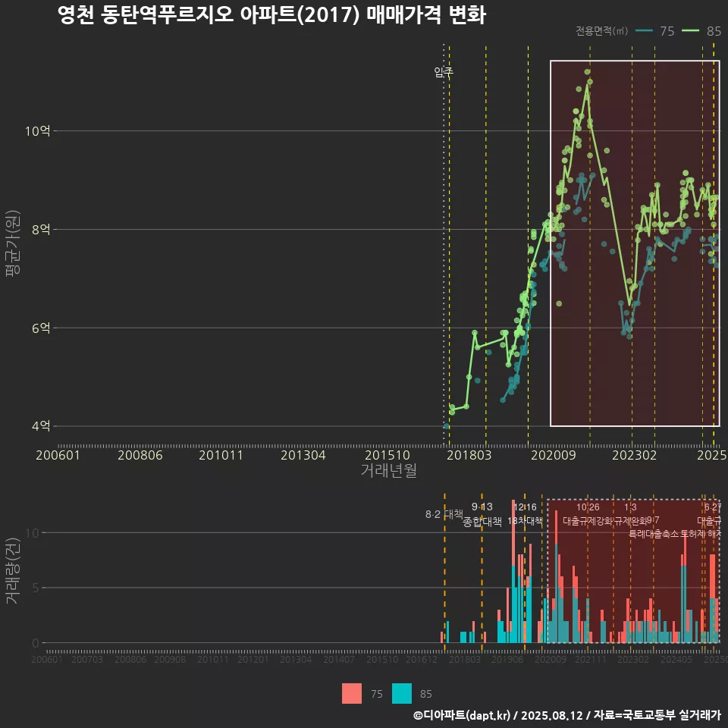The image size is (728, 728).
Task: Click the 거래량(건) axis title
Action: (x=13, y=570)
